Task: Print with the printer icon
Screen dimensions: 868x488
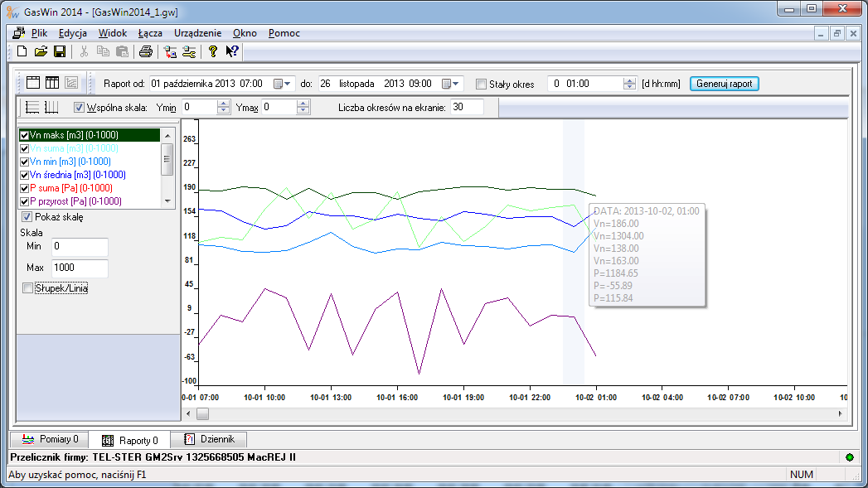Action: pyautogui.click(x=146, y=51)
